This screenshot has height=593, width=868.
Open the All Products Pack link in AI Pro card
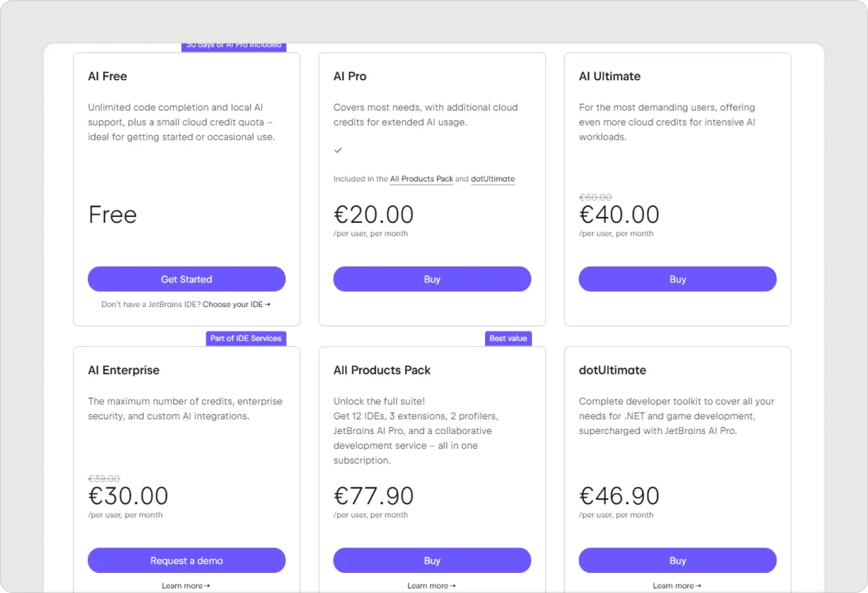click(x=422, y=178)
